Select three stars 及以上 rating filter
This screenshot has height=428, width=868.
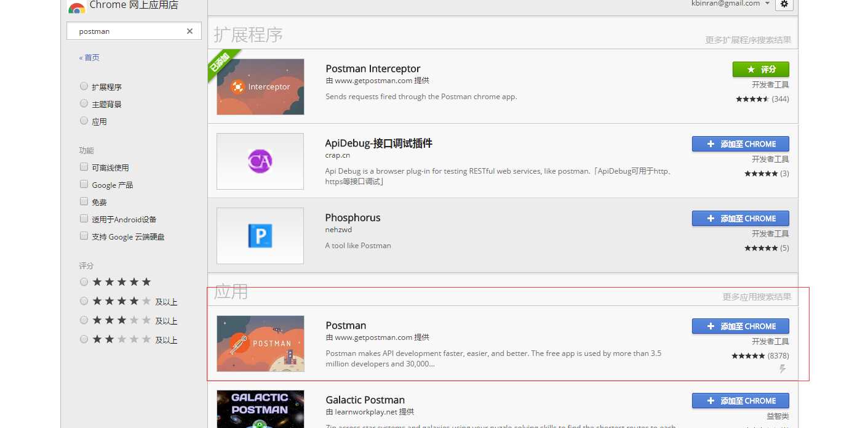(84, 320)
